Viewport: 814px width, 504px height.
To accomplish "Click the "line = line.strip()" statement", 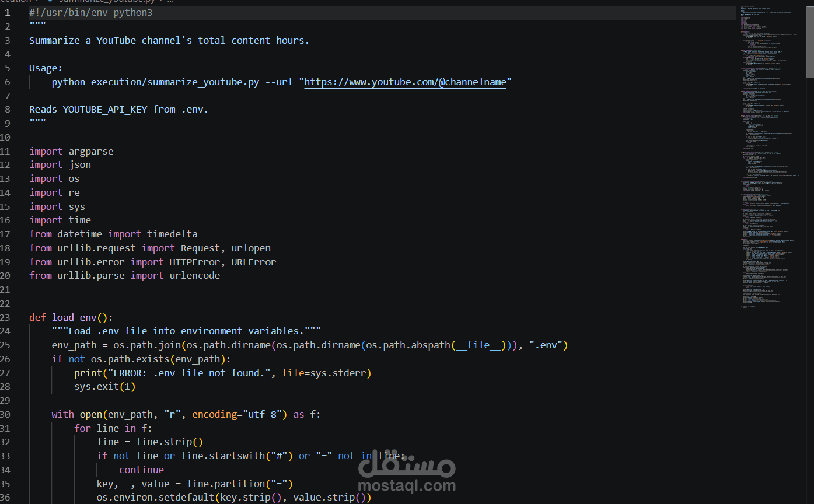I will click(150, 442).
